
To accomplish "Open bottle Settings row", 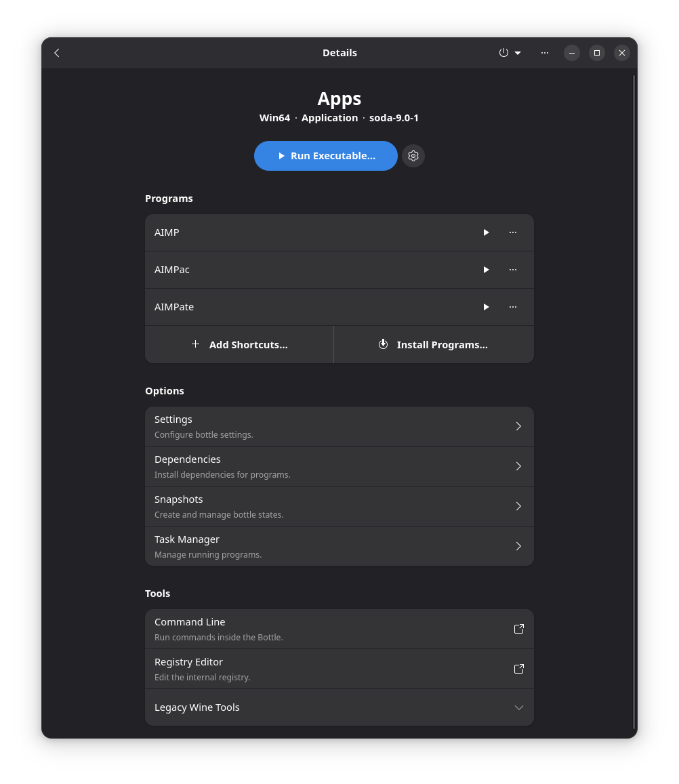I will click(x=339, y=426).
